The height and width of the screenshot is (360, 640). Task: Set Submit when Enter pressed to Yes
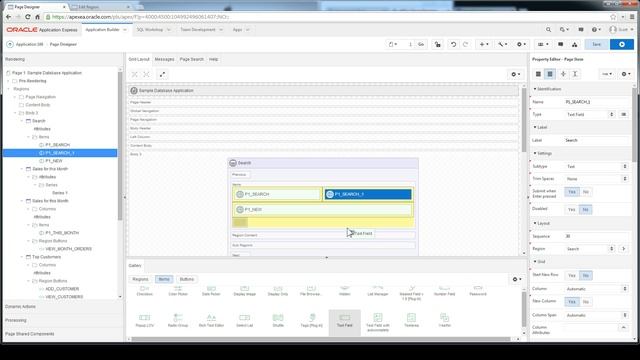click(572, 192)
